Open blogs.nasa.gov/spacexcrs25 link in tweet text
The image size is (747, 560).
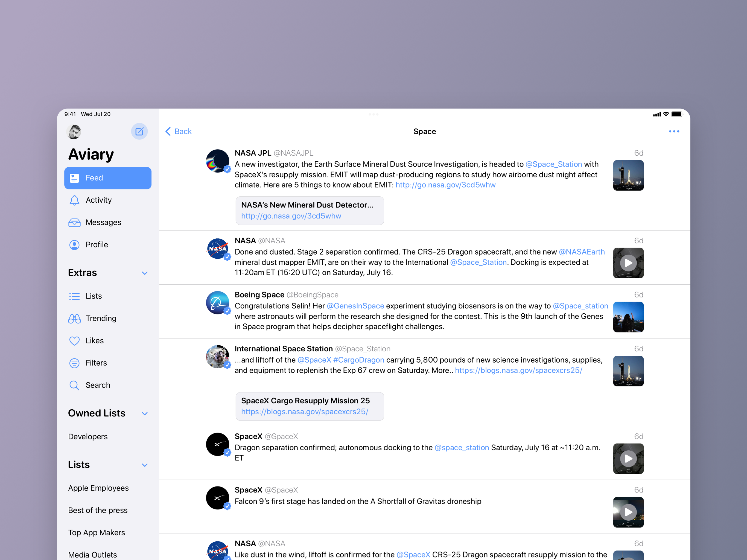[x=518, y=371]
